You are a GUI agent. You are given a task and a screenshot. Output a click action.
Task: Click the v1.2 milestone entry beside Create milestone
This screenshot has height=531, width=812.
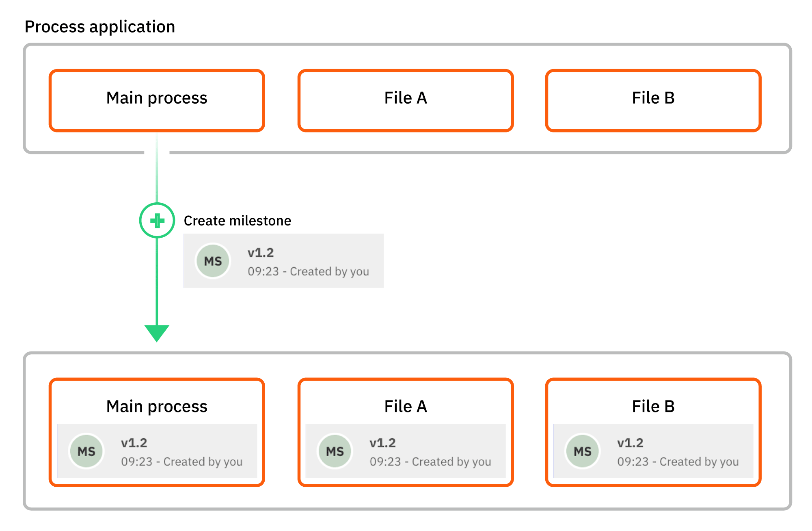click(x=283, y=261)
